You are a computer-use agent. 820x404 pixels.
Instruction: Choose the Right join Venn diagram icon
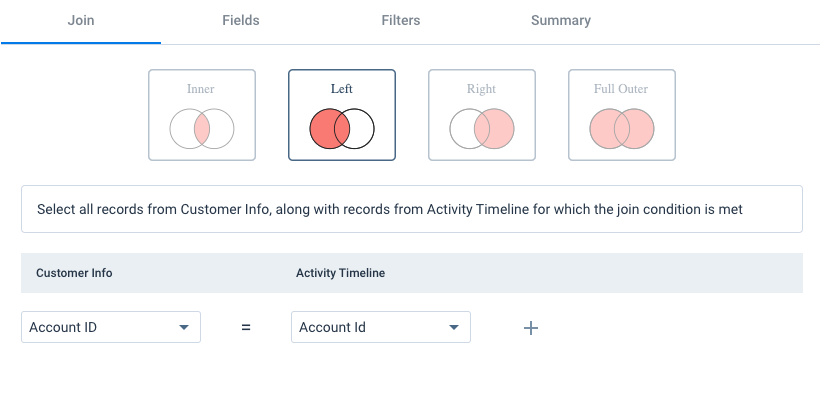click(482, 129)
